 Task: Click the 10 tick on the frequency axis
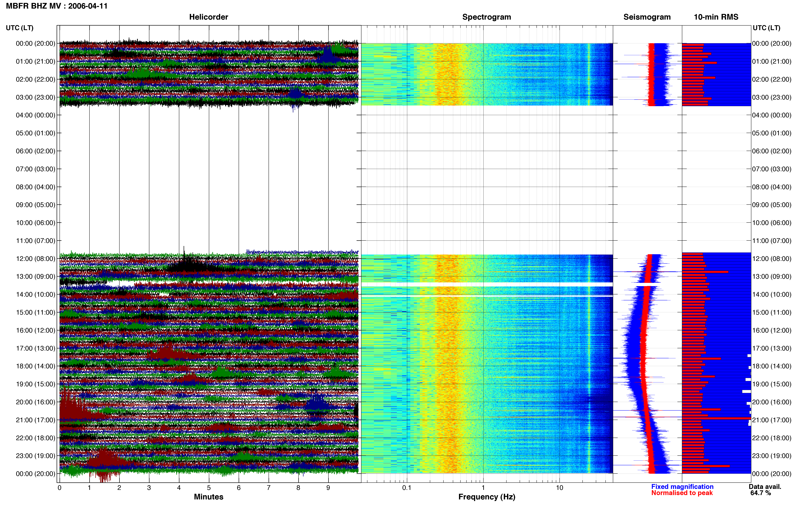tap(559, 487)
